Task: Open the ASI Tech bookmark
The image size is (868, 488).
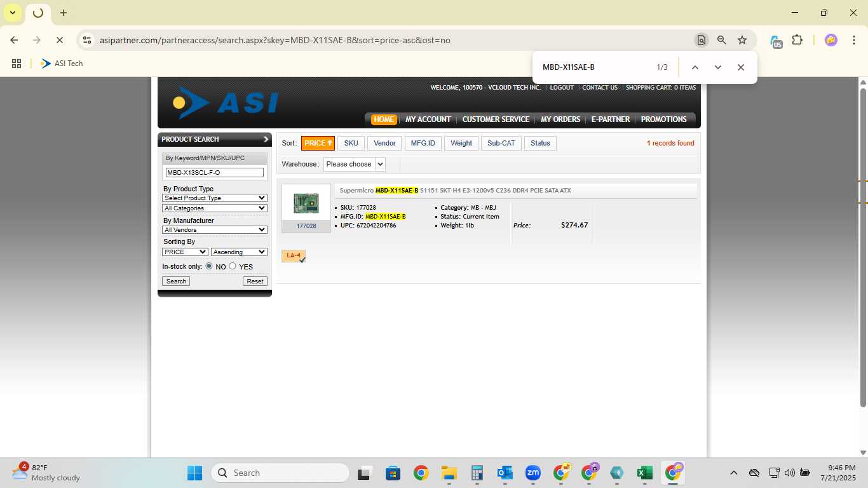Action: pos(62,64)
